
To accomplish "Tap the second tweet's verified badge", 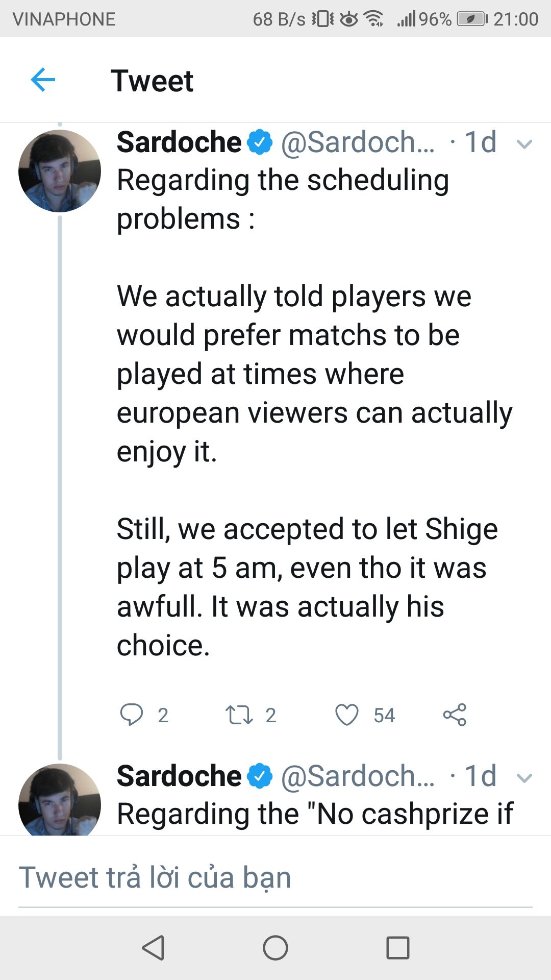I will 260,776.
